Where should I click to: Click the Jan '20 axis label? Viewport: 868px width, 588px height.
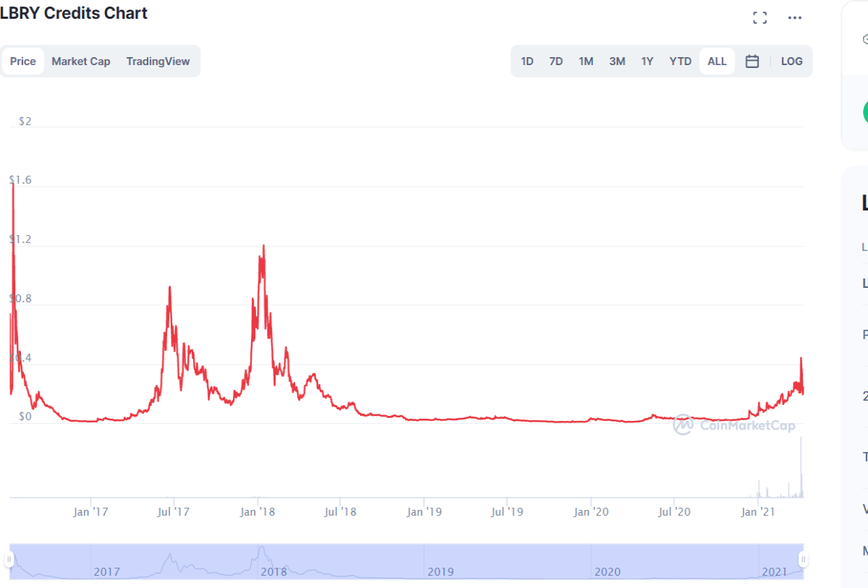pos(591,512)
